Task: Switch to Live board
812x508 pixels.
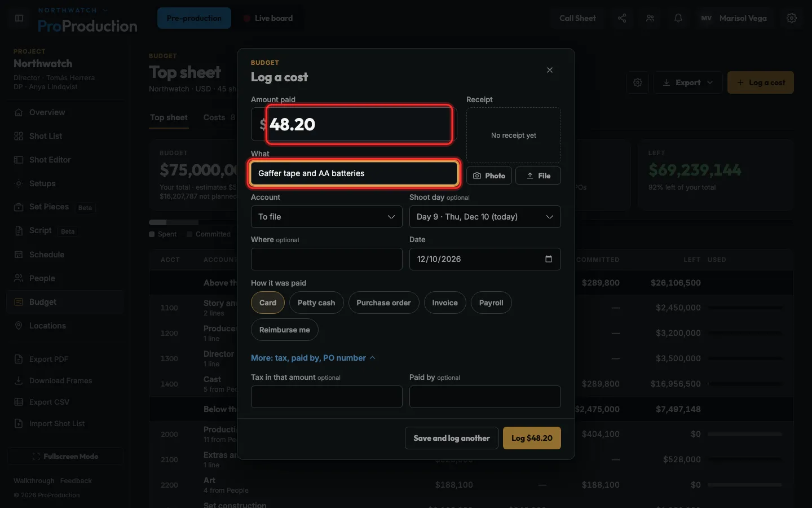Action: pos(268,18)
